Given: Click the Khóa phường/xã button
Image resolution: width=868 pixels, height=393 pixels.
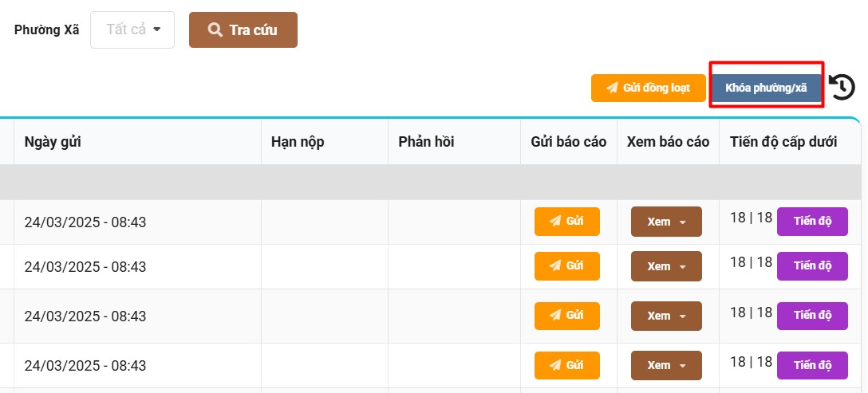Looking at the screenshot, I should click(x=766, y=88).
